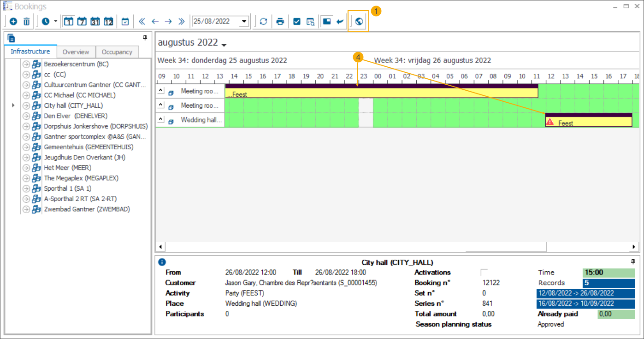
Task: Click the green Time value 15:00
Action: click(x=609, y=273)
